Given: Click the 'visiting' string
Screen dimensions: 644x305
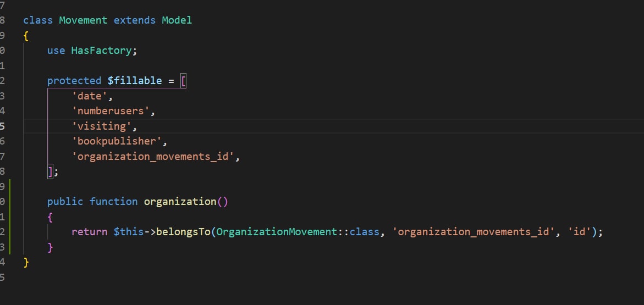Looking at the screenshot, I should point(101,126).
